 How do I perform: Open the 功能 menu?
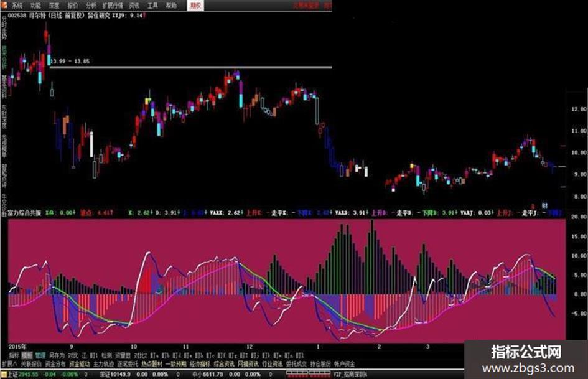[35, 5]
